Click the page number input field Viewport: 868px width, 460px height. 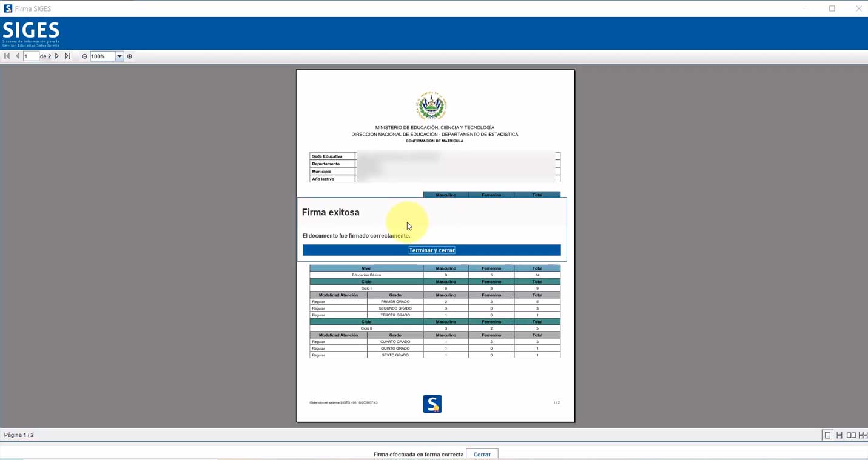(x=30, y=56)
